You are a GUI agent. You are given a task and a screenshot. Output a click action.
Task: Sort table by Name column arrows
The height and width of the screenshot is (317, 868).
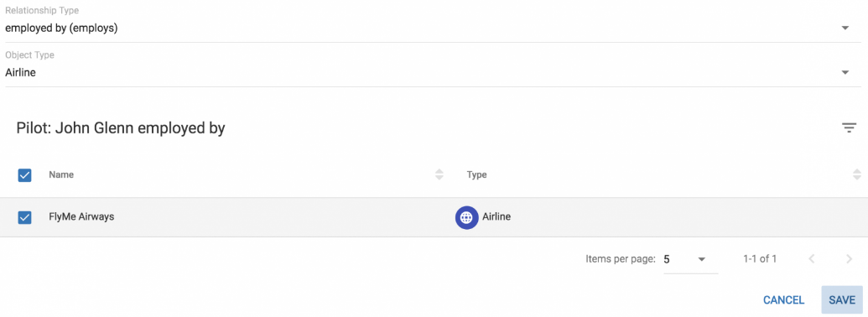coord(439,174)
